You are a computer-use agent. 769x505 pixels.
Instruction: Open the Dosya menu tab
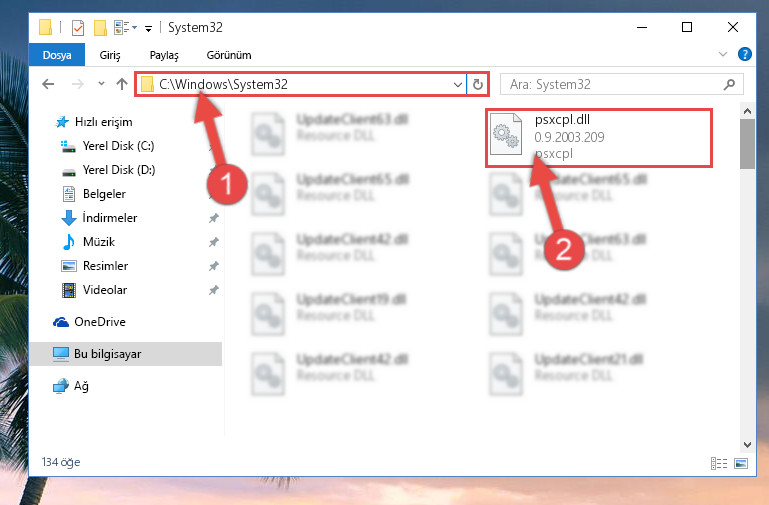[x=57, y=55]
